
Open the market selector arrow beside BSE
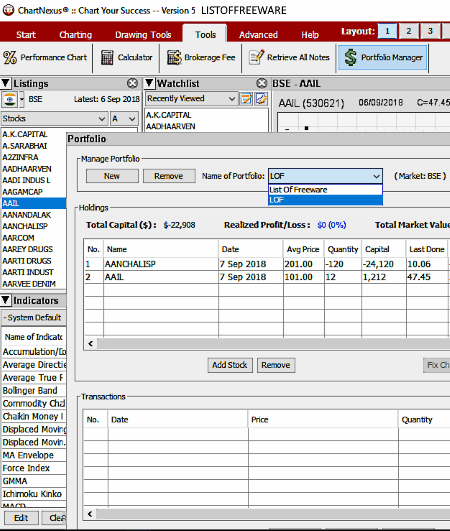click(22, 99)
